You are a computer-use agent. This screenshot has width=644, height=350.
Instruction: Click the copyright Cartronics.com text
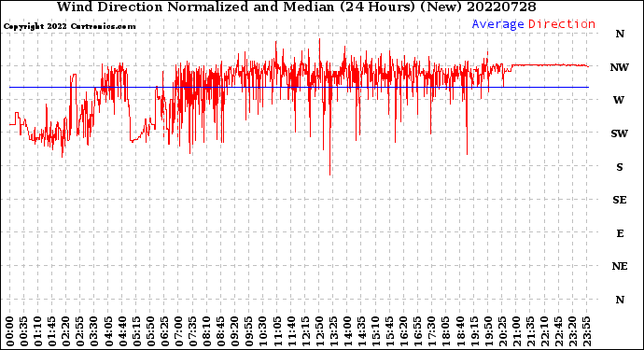pos(69,26)
